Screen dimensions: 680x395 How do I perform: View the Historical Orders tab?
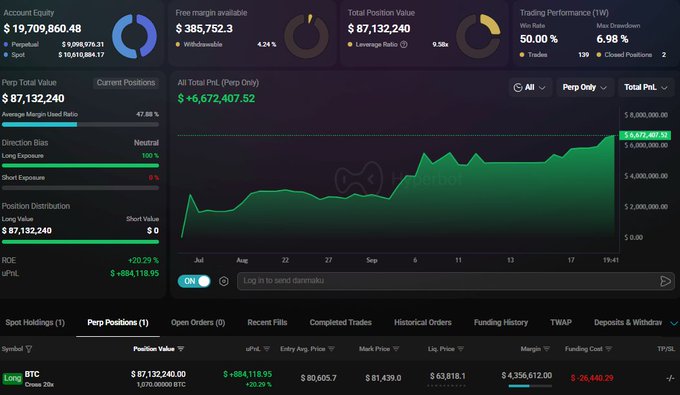click(423, 322)
